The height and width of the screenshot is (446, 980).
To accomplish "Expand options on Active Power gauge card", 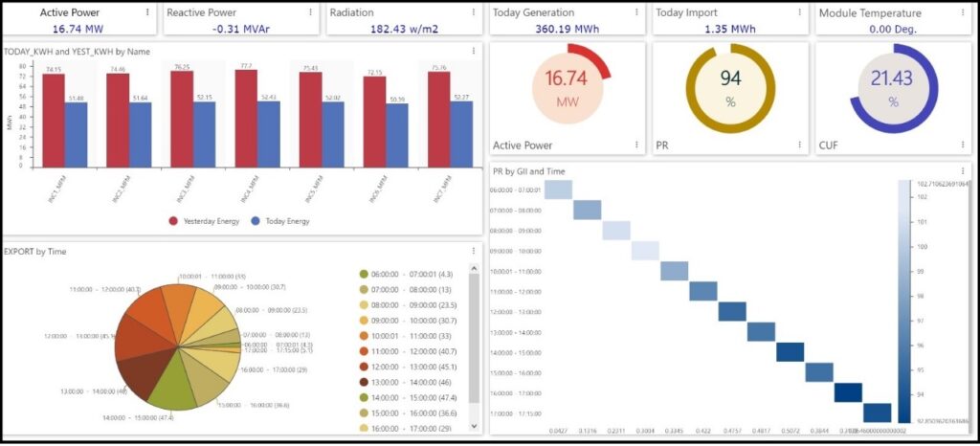I will [637, 145].
